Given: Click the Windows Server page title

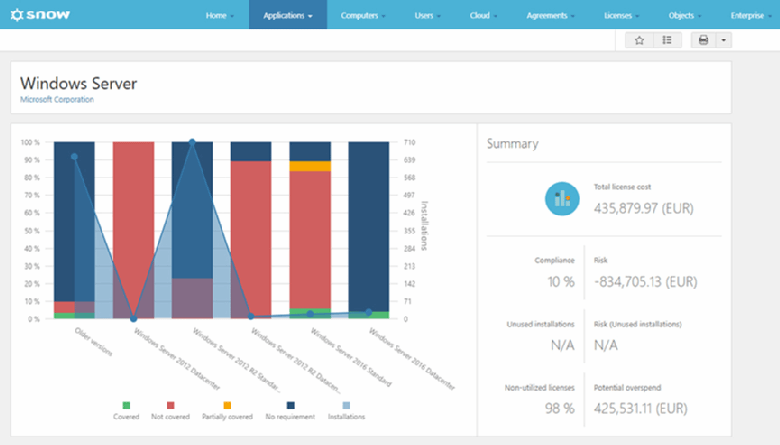Looking at the screenshot, I should coord(79,83).
